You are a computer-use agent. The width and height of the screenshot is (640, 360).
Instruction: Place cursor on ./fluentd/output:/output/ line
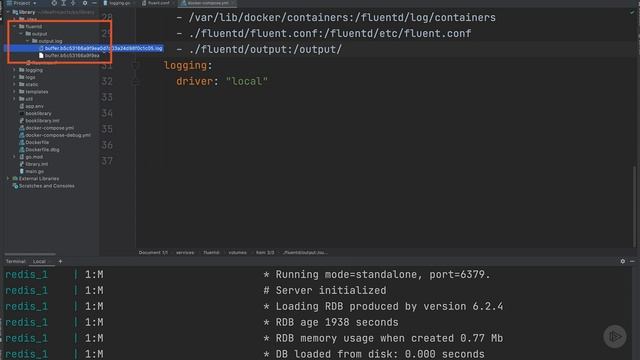(x=259, y=49)
